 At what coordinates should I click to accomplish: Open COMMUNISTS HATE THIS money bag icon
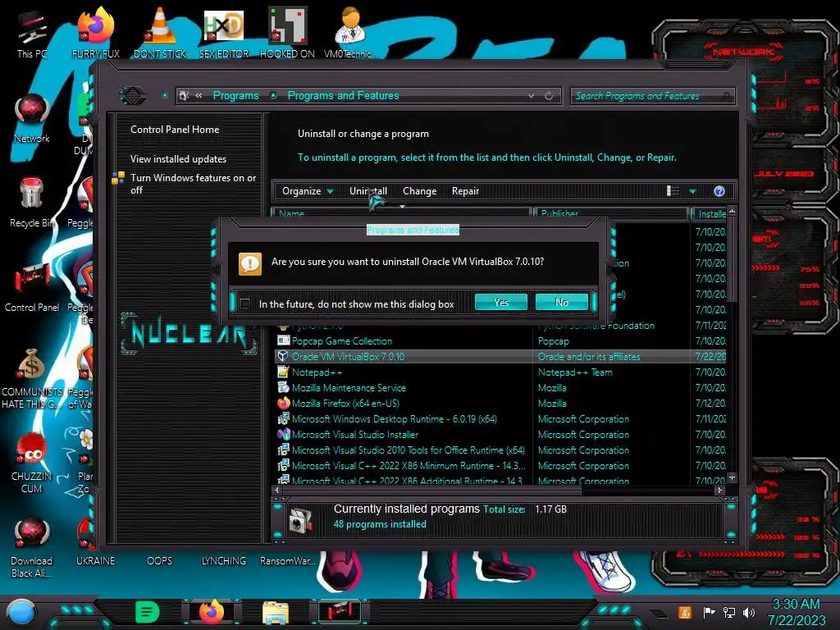(32, 379)
